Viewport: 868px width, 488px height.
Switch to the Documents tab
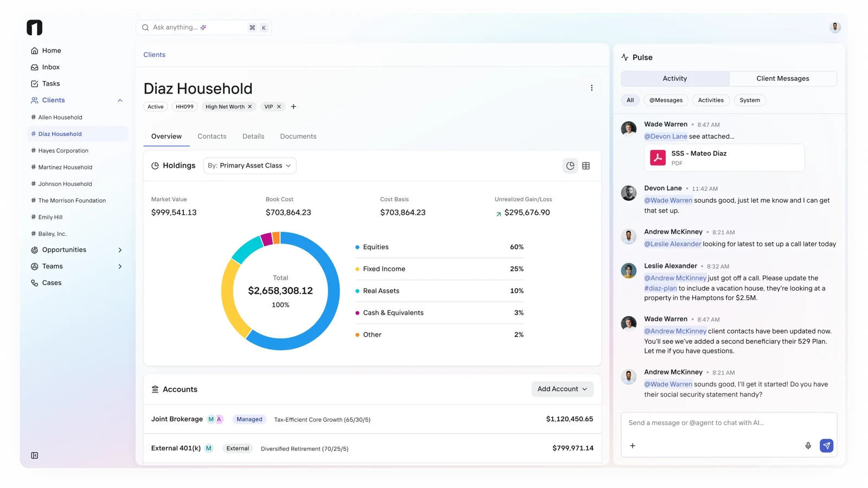pyautogui.click(x=298, y=137)
